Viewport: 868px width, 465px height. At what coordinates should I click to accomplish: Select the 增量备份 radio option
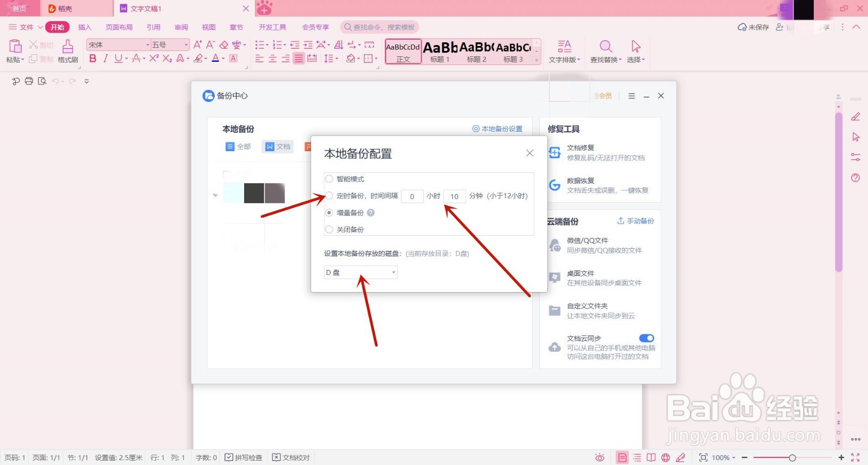329,212
